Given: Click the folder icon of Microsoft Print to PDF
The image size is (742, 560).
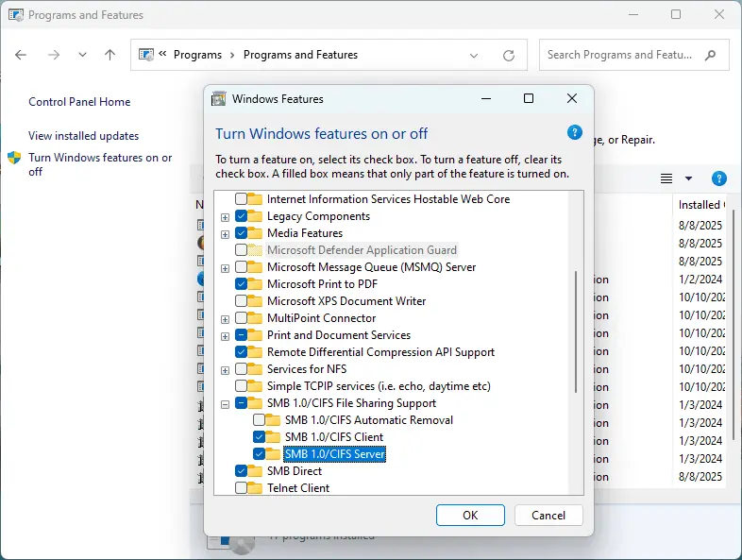Looking at the screenshot, I should (x=255, y=284).
